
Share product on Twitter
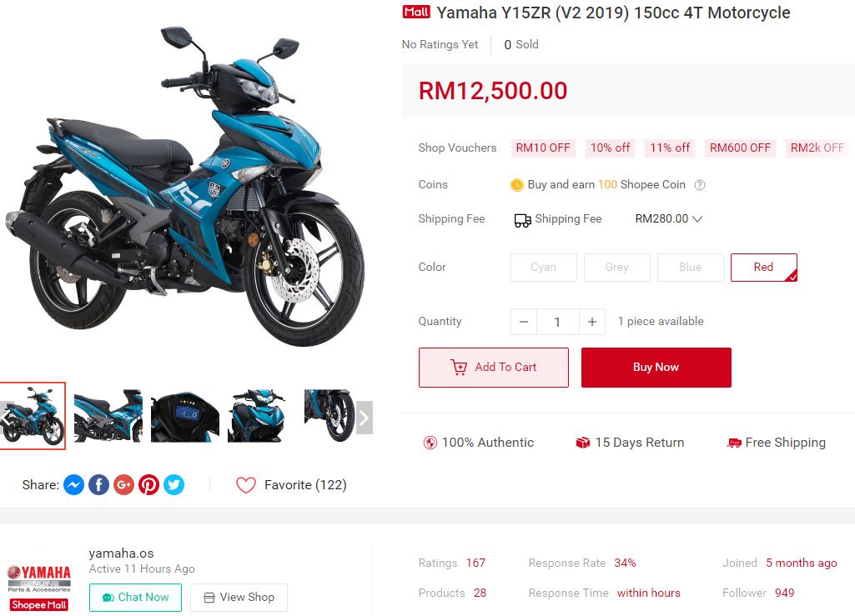[174, 484]
